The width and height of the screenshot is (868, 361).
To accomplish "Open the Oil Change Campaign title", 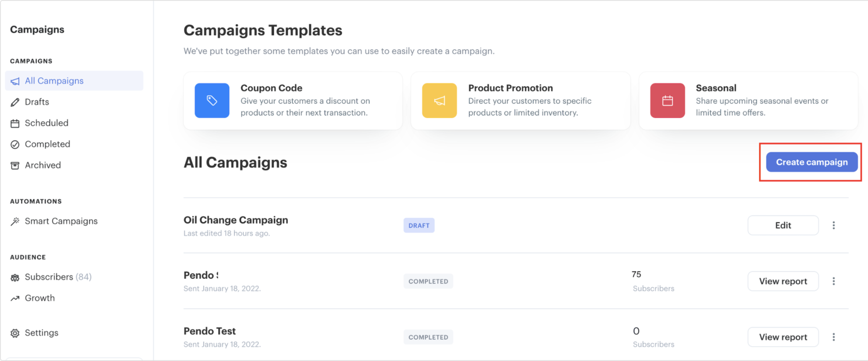I will [236, 220].
